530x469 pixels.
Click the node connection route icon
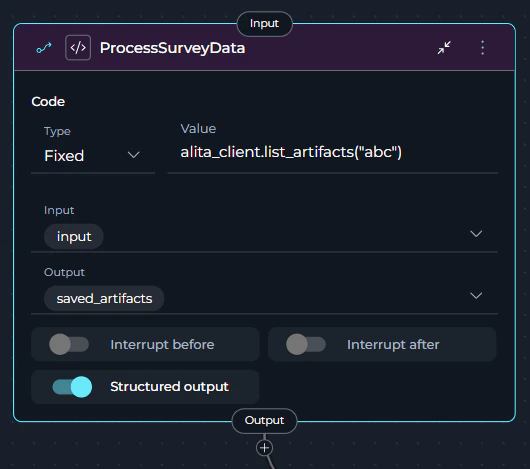click(x=44, y=48)
